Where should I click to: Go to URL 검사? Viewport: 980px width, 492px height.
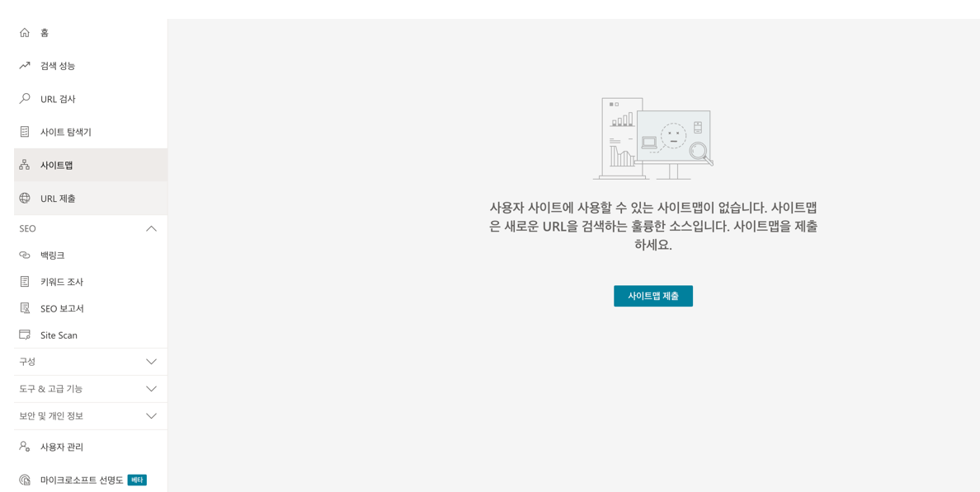91,99
